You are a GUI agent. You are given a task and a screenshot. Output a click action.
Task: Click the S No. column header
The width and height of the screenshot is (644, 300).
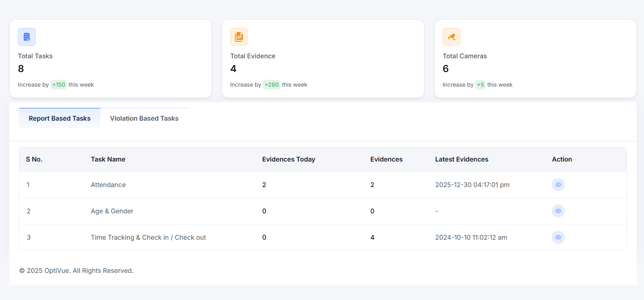point(34,160)
